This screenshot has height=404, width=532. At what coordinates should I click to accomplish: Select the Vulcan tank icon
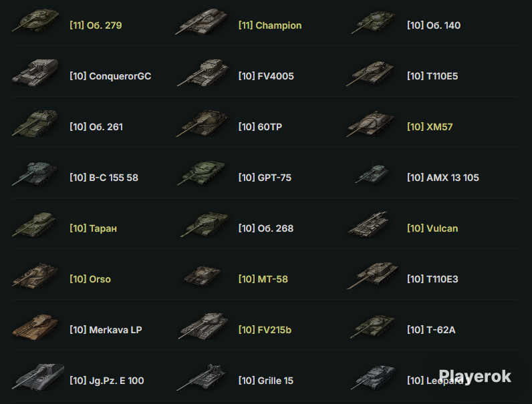368,225
